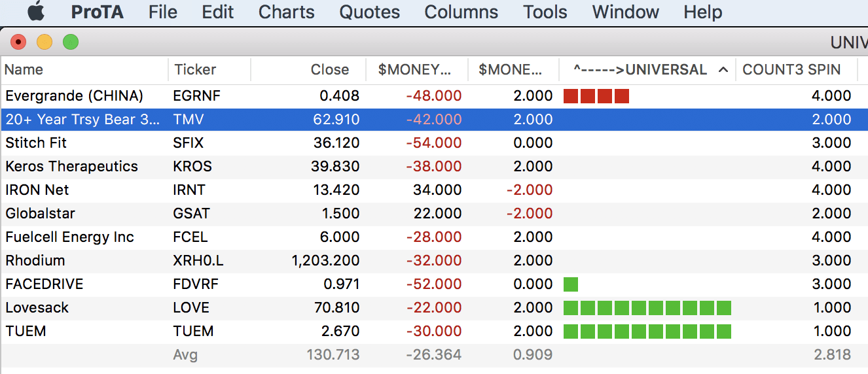Open the Apple menu
This screenshot has width=868, height=374.
(35, 12)
